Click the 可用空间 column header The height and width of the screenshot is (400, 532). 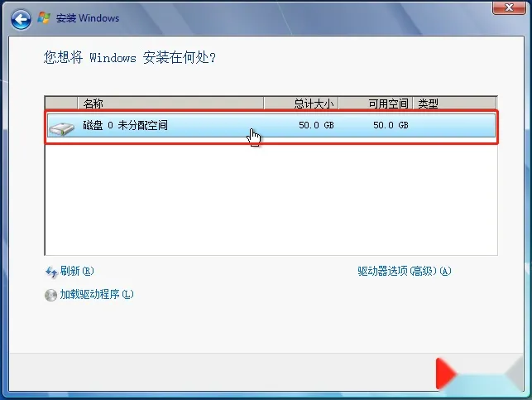click(376, 104)
